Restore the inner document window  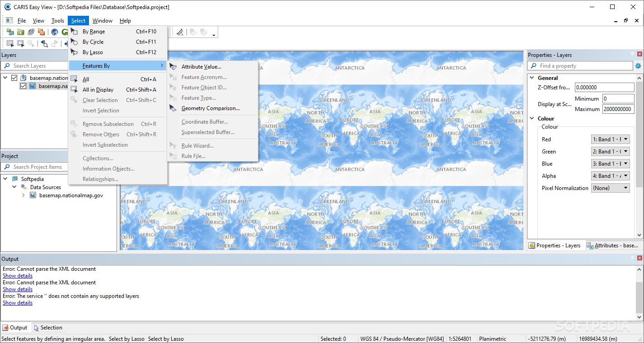(626, 20)
